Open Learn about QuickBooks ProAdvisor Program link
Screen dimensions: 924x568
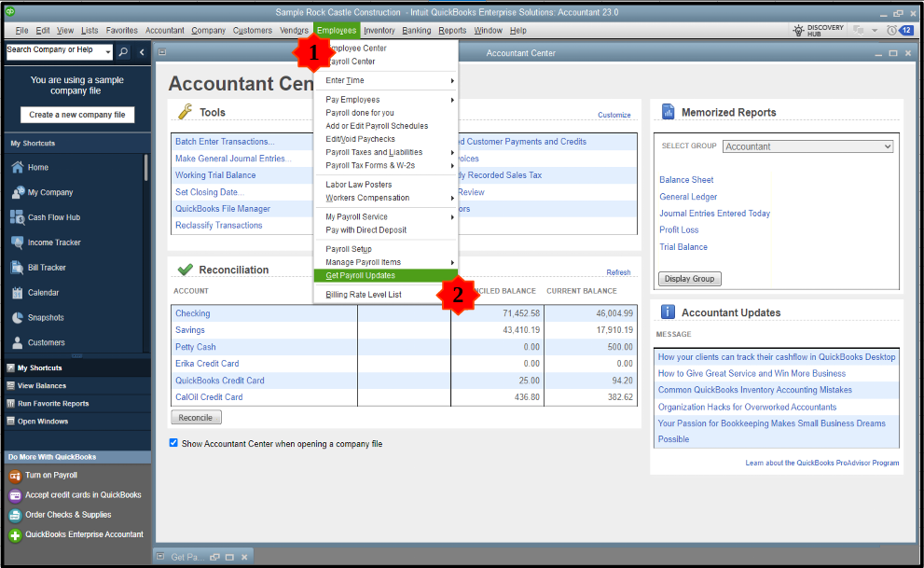[x=822, y=463]
